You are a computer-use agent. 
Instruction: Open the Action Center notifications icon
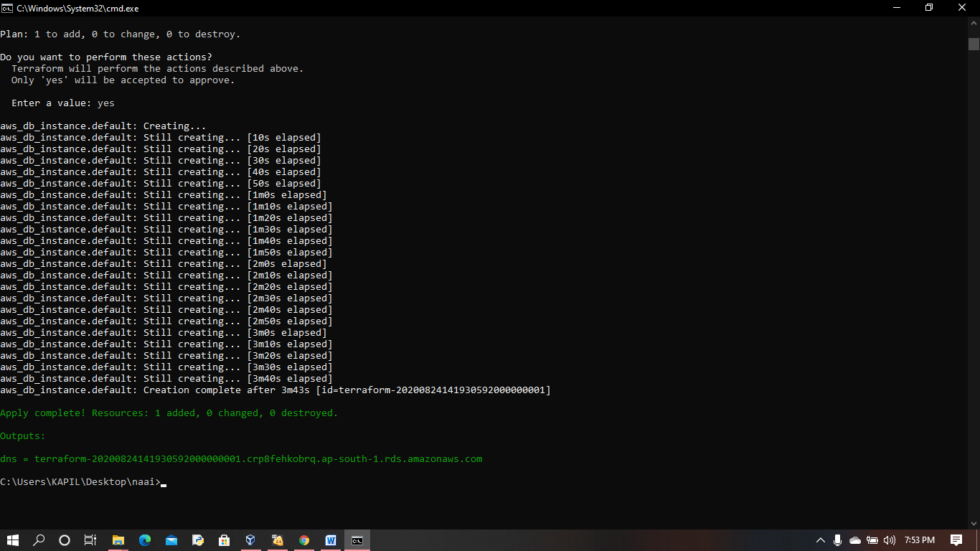[x=956, y=540]
